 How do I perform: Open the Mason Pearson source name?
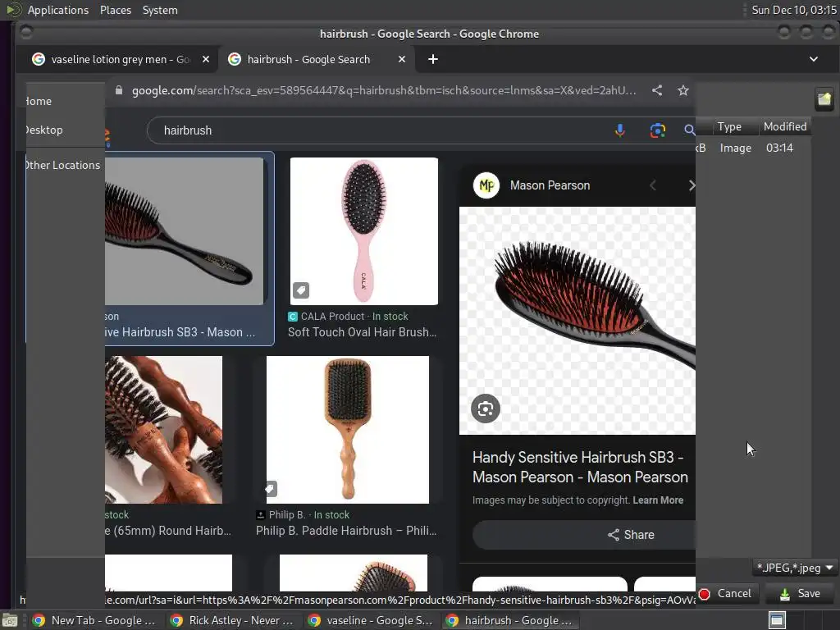coord(550,185)
